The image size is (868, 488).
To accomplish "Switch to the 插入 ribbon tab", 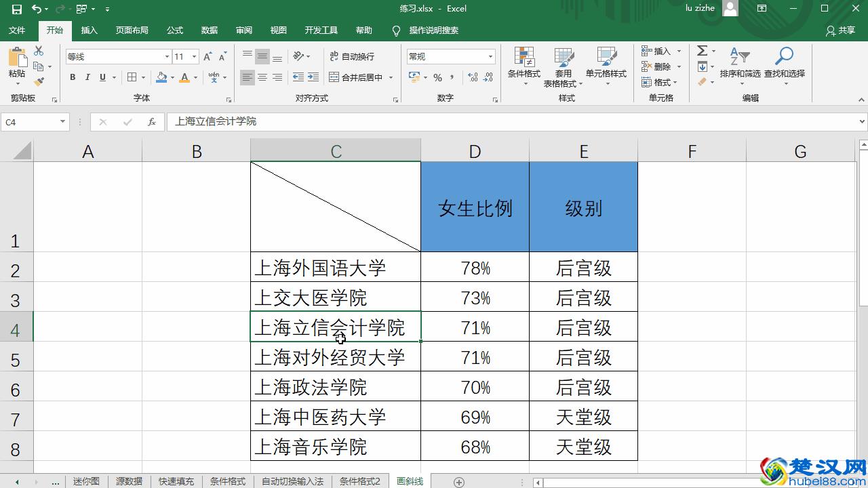I will (x=90, y=30).
